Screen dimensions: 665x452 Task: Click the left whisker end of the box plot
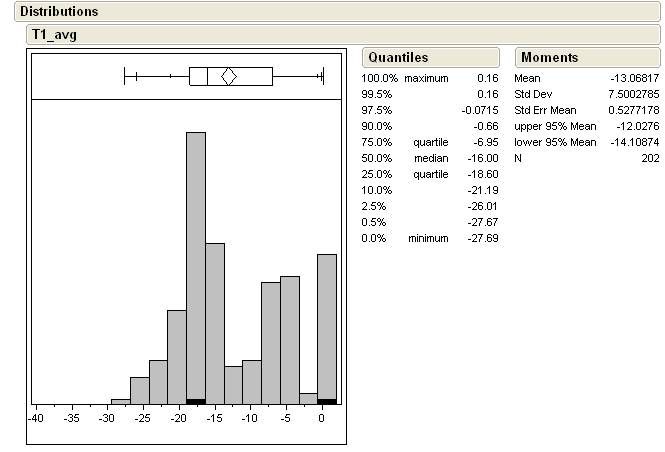[x=124, y=76]
